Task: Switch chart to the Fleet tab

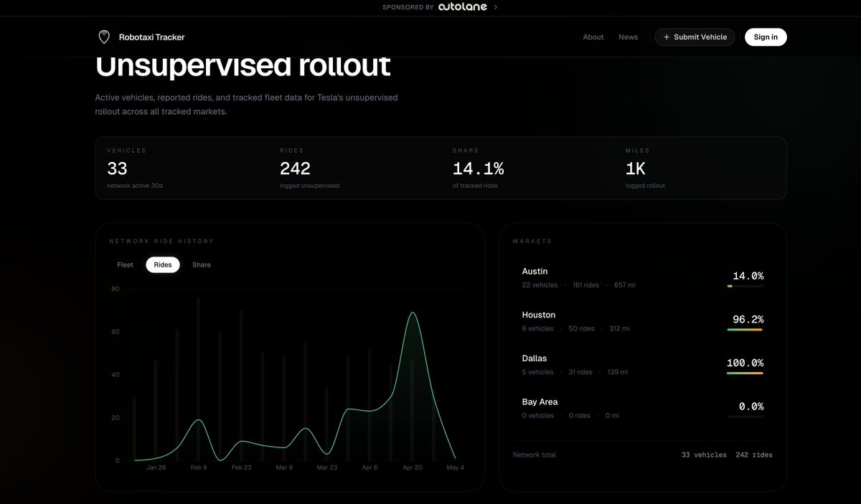Action: tap(125, 265)
